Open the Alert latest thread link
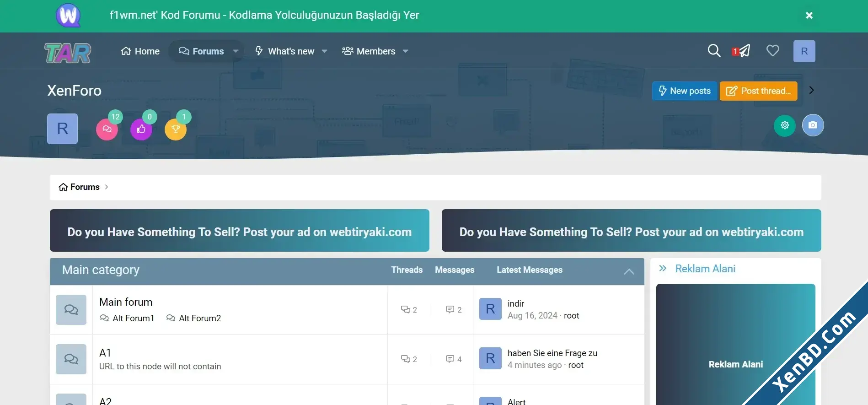The image size is (868, 405). click(516, 401)
